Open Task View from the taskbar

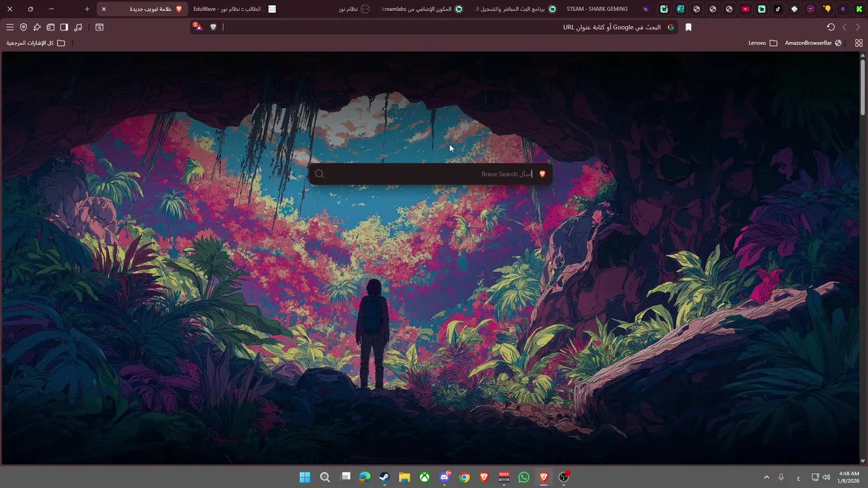(345, 477)
